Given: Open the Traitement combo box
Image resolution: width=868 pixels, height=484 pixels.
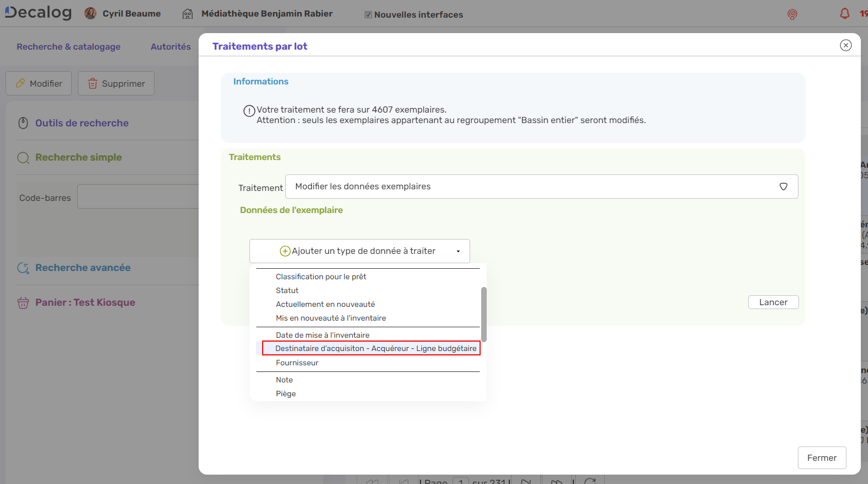Looking at the screenshot, I should click(541, 187).
